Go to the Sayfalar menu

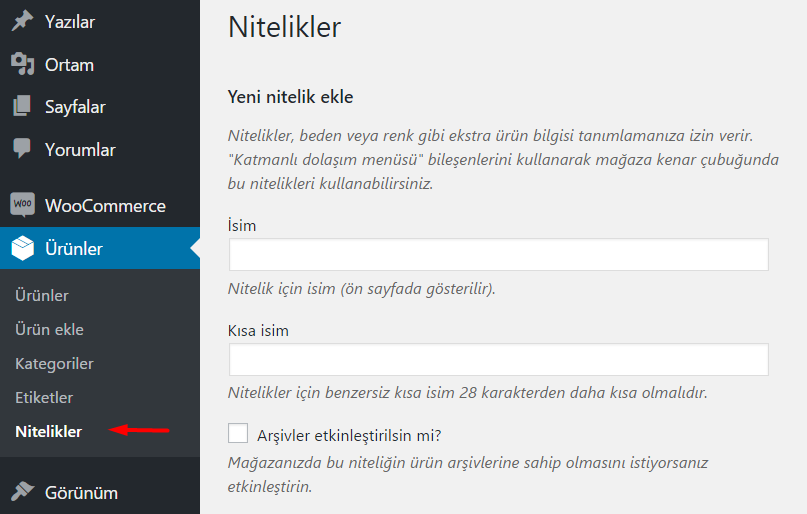[75, 107]
